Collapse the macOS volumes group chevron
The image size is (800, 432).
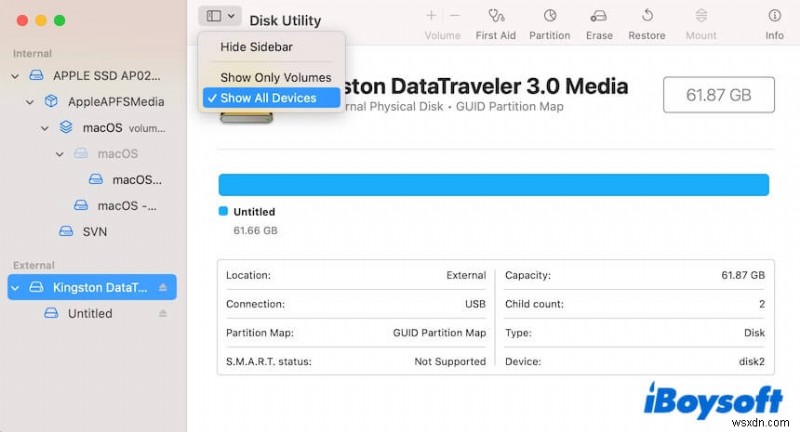click(x=45, y=128)
